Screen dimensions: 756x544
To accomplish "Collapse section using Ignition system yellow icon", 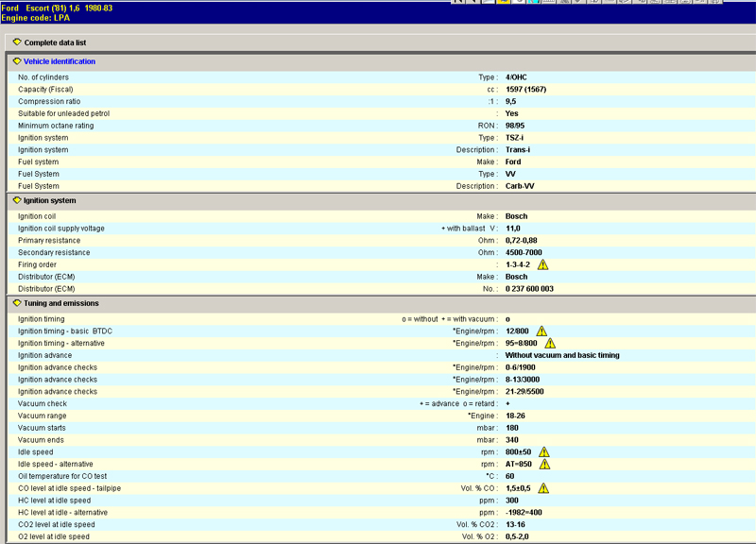I will (x=17, y=200).
